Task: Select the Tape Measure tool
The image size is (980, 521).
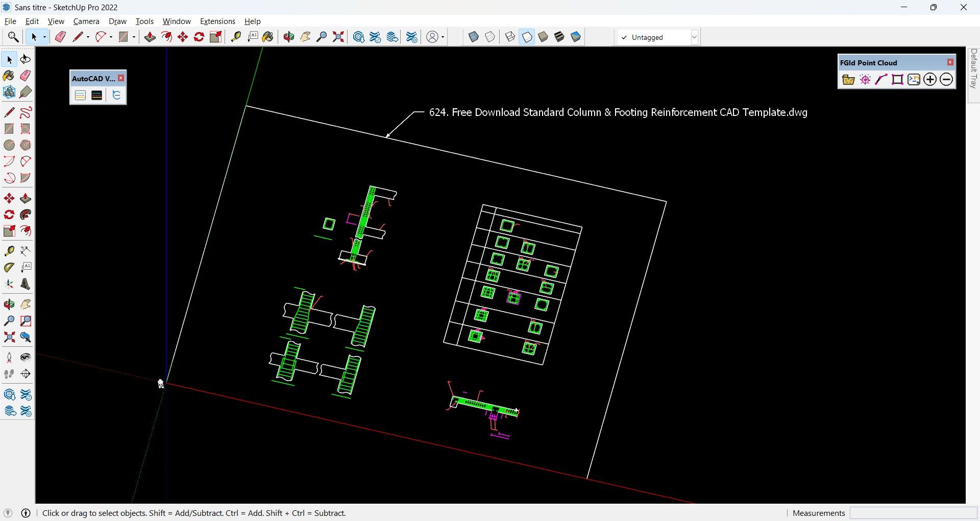Action: tap(236, 37)
